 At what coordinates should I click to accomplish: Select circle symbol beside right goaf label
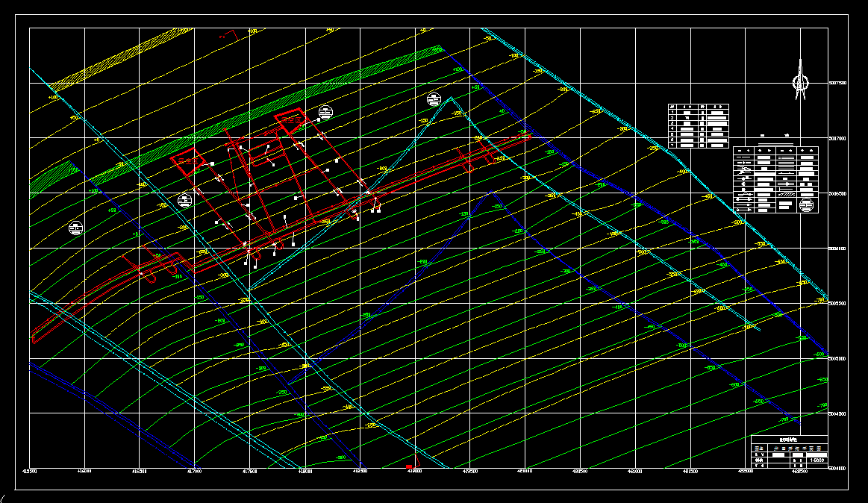(325, 113)
